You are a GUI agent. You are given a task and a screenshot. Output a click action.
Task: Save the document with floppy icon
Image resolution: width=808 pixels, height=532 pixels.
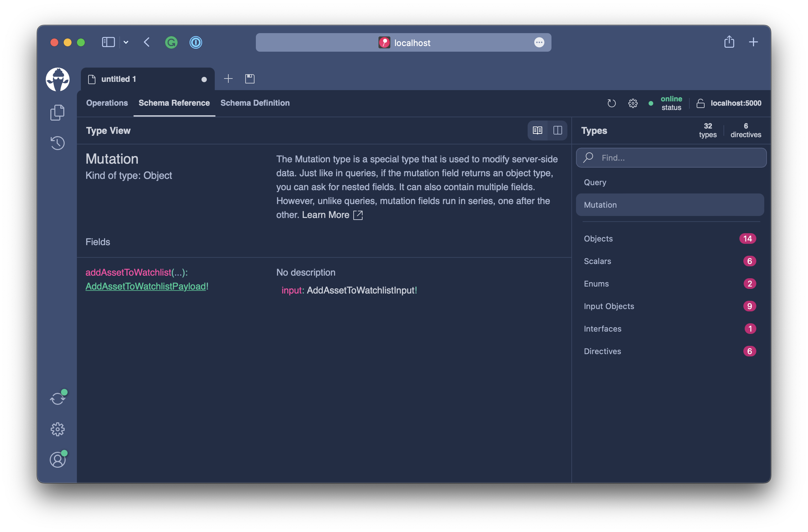click(250, 79)
